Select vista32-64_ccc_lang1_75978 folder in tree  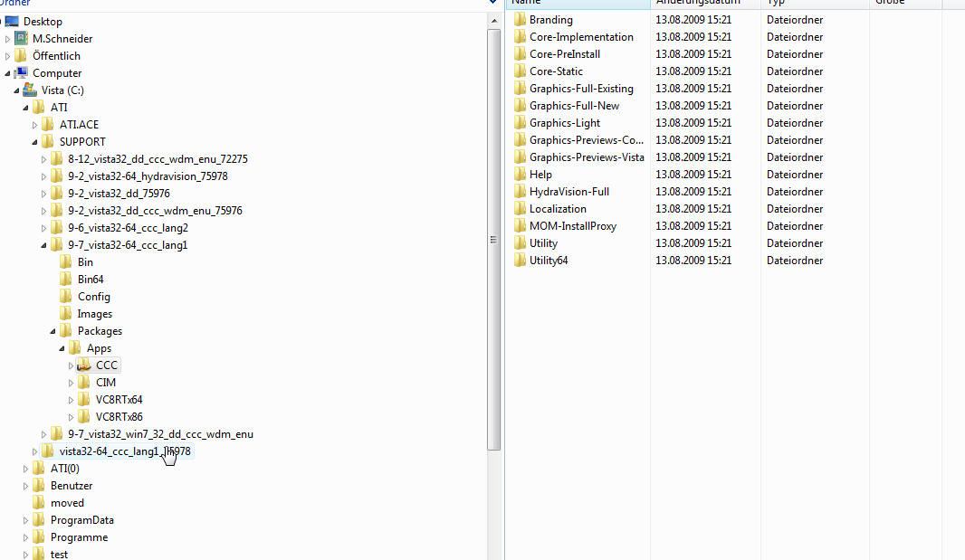click(125, 451)
